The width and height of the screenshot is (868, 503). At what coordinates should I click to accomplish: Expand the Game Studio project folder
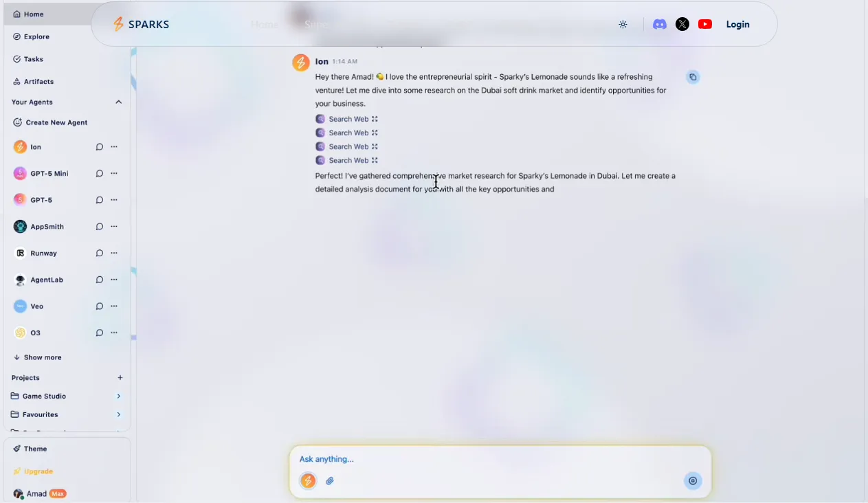coord(118,396)
